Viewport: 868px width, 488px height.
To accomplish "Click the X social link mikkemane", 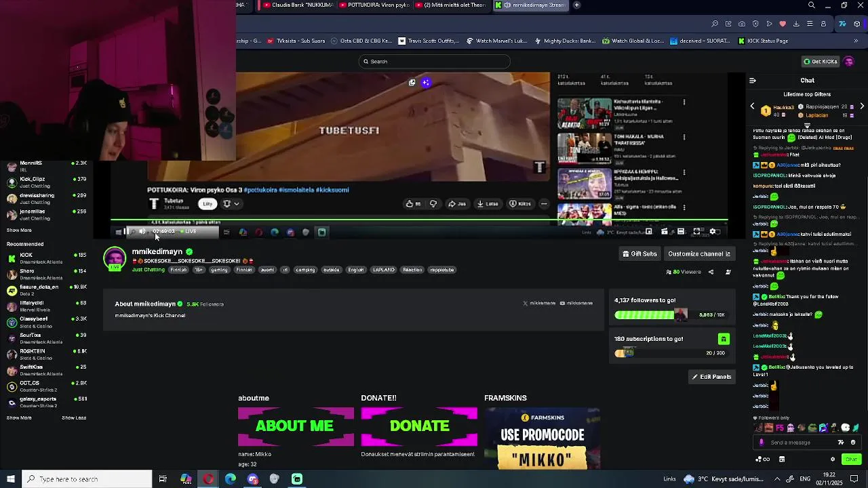I will pyautogui.click(x=539, y=304).
